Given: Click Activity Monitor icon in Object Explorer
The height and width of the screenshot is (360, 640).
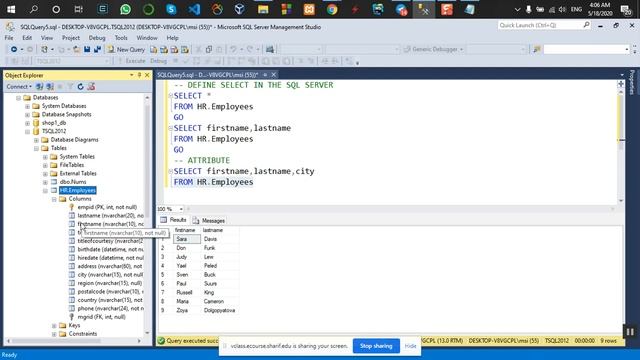Looking at the screenshot, I should pyautogui.click(x=91, y=87).
